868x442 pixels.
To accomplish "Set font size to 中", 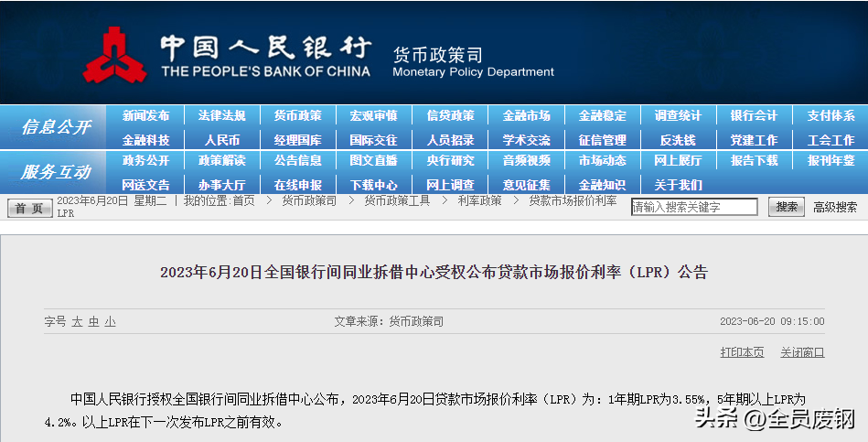I will click(x=93, y=322).
